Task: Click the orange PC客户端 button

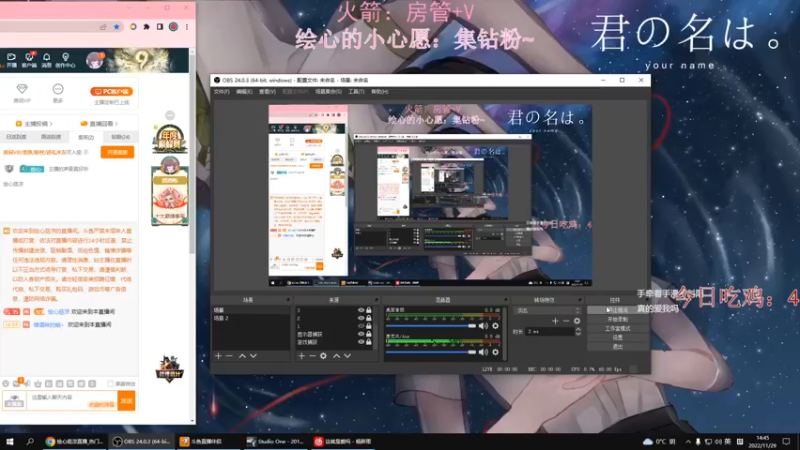Action: tap(111, 91)
